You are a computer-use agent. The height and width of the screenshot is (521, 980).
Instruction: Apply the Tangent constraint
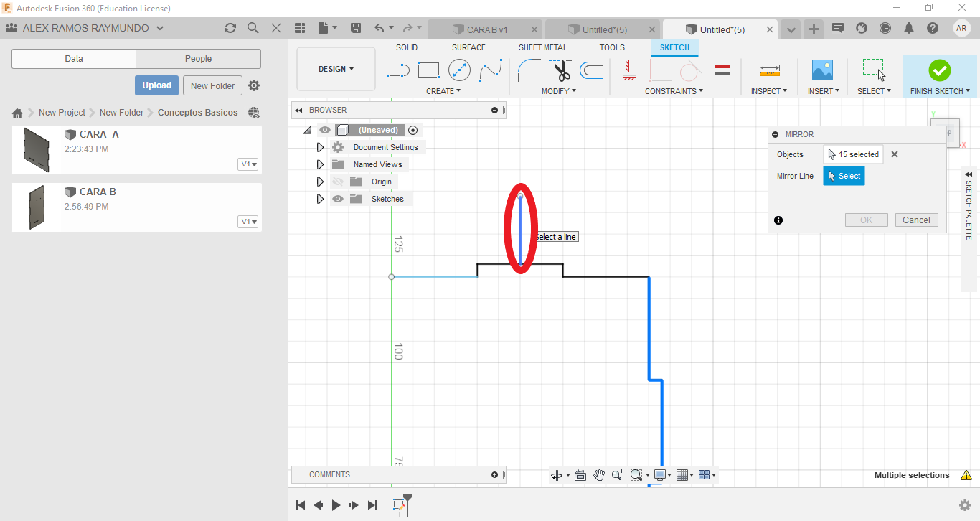pyautogui.click(x=689, y=70)
